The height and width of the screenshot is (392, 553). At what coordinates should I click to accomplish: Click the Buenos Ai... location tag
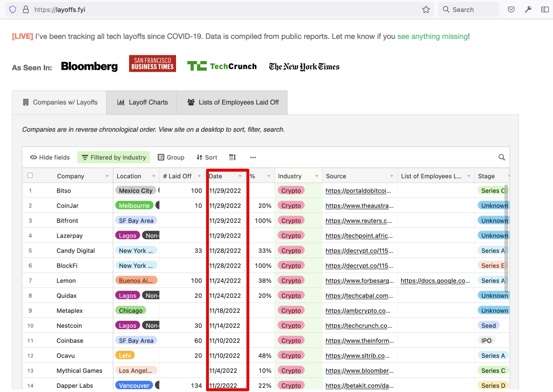coord(136,281)
